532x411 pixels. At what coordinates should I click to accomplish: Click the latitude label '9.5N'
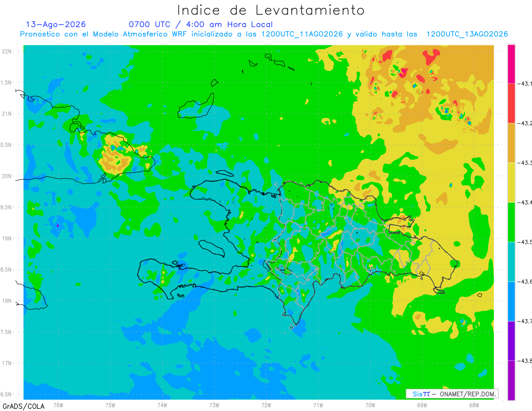[7, 207]
